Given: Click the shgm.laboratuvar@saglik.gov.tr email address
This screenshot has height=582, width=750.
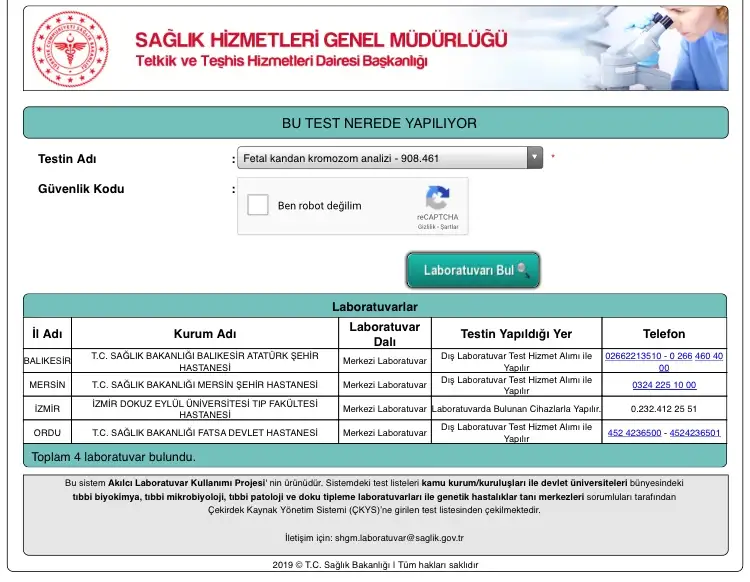Looking at the screenshot, I should pyautogui.click(x=399, y=538).
